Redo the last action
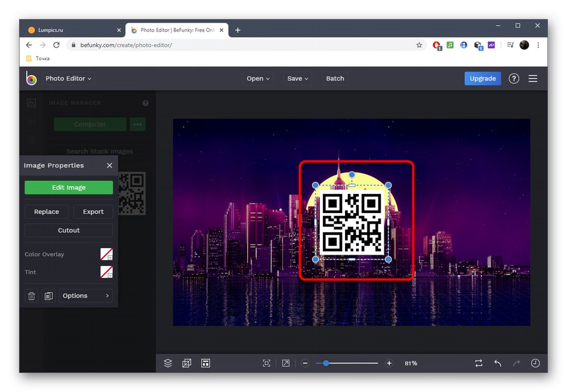 tap(516, 363)
